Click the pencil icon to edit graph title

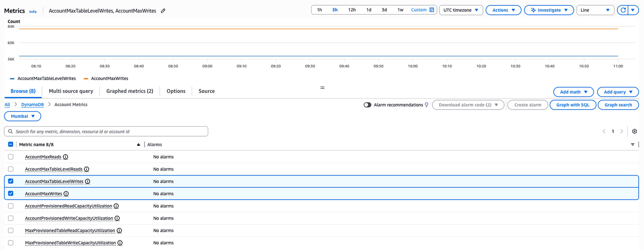[163, 11]
